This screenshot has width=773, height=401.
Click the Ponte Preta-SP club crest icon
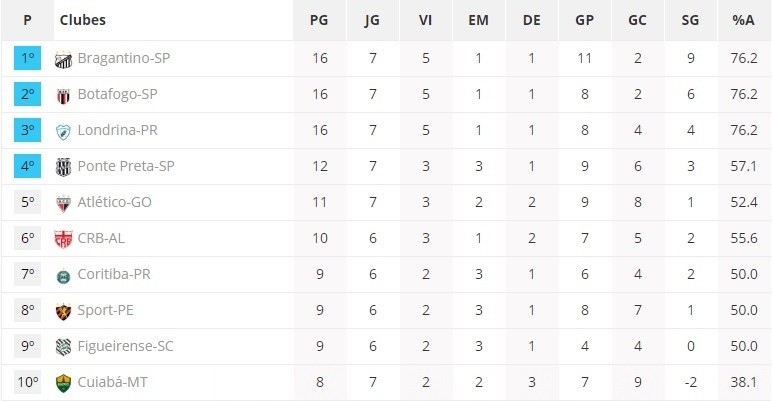[x=63, y=167]
